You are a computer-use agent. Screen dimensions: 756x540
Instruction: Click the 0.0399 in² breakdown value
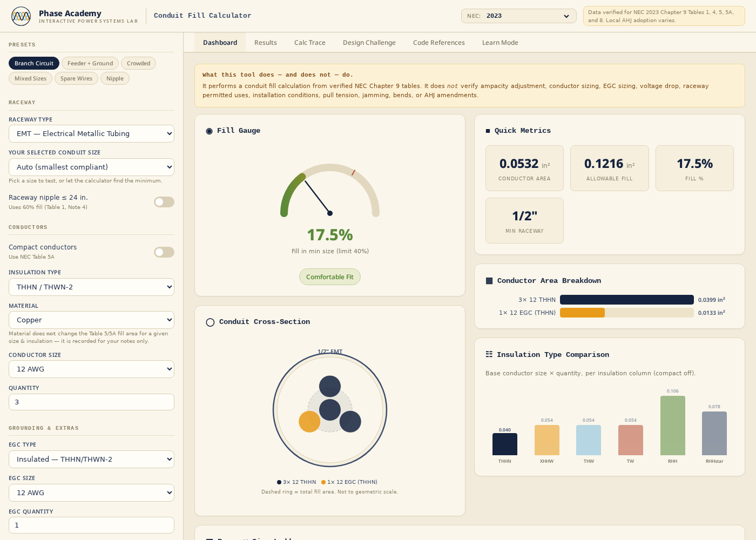coord(712,300)
